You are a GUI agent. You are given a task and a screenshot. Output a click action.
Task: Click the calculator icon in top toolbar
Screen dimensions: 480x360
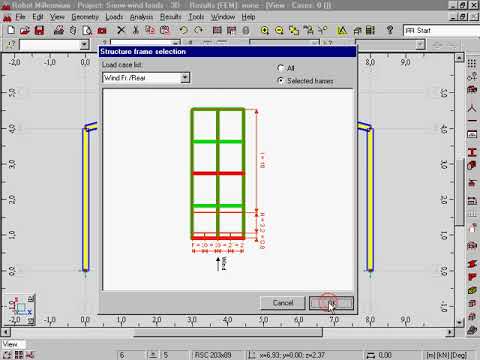pos(370,30)
